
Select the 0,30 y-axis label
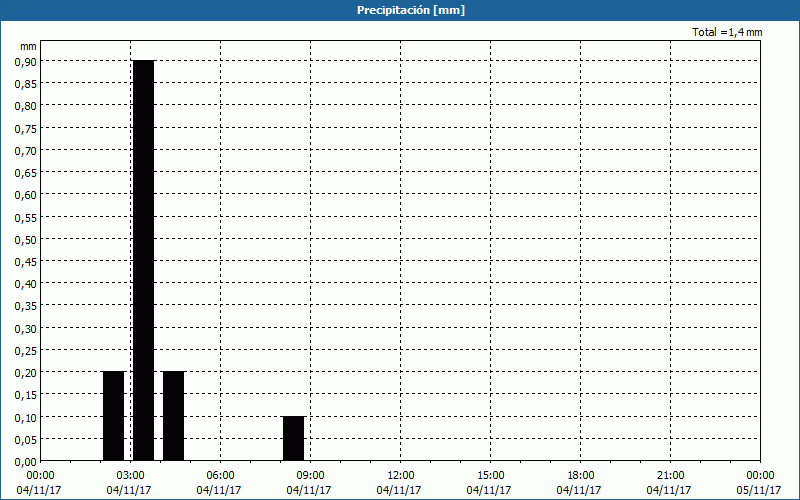pyautogui.click(x=26, y=328)
